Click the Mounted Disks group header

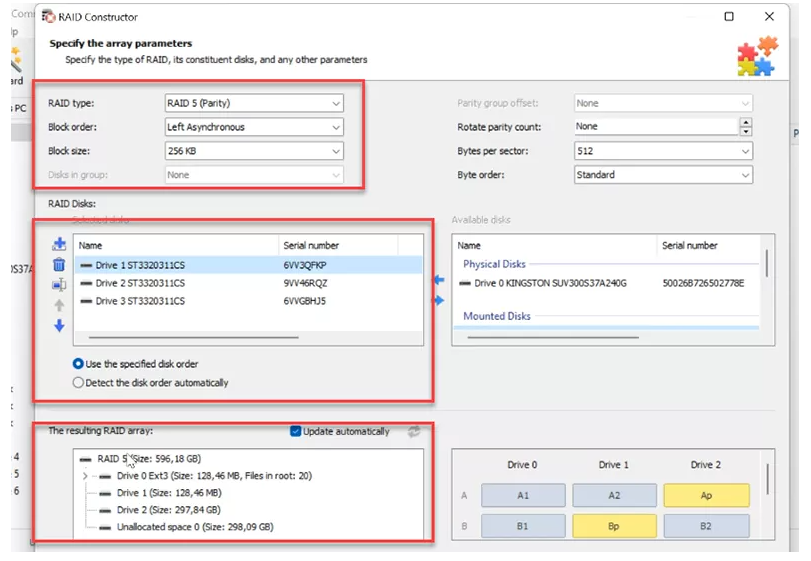click(x=497, y=316)
